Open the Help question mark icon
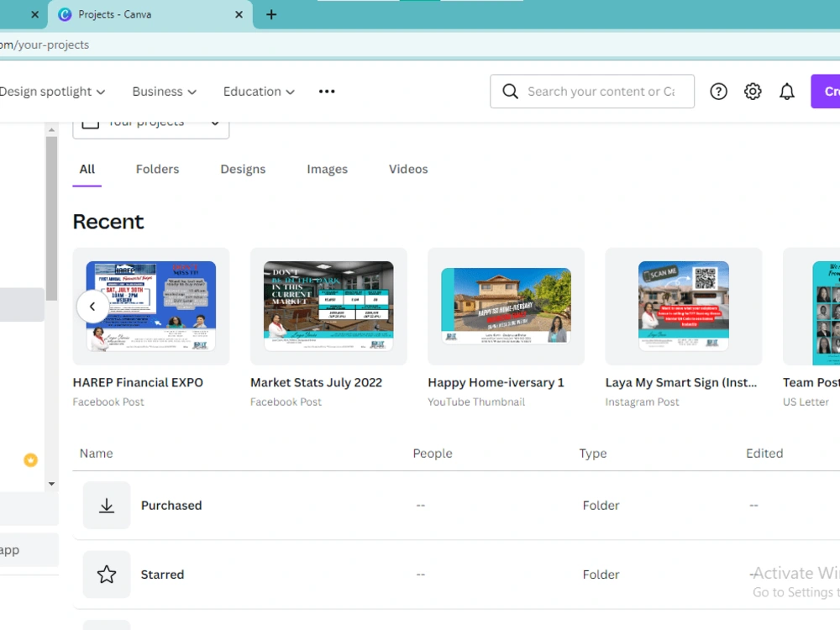Screen dimensions: 840x630 click(x=718, y=92)
